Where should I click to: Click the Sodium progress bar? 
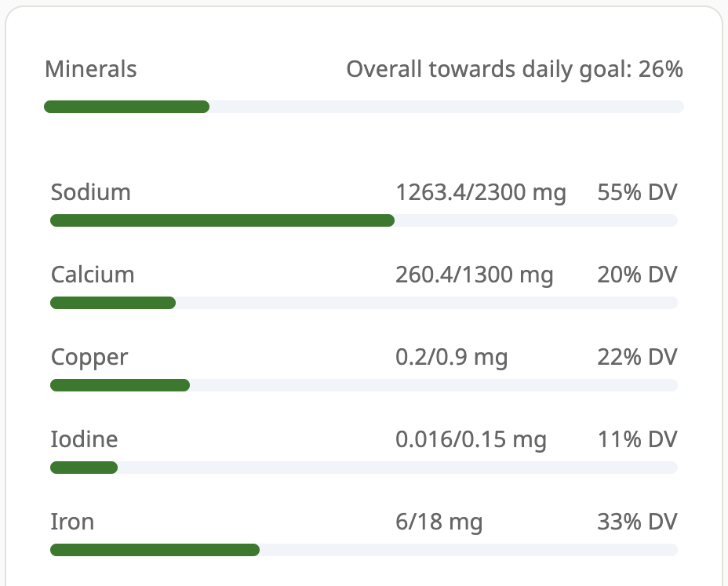pos(364,220)
